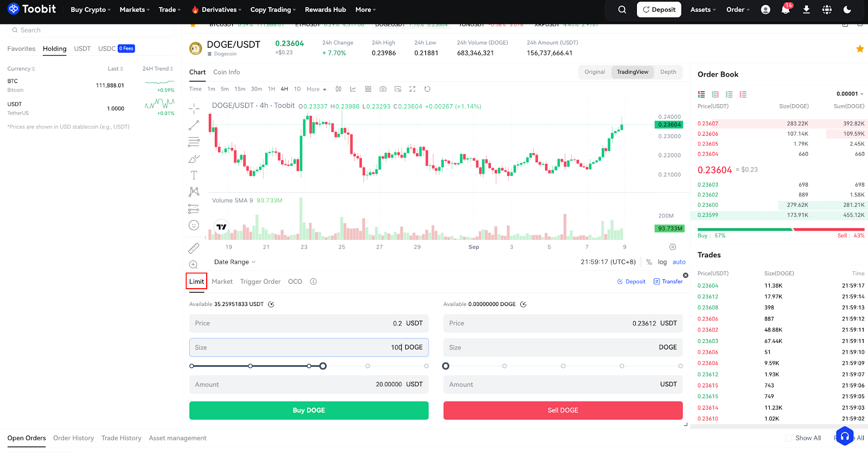Open order book precision 0.00001 dropdown
Image resolution: width=868 pixels, height=453 pixels.
[850, 94]
